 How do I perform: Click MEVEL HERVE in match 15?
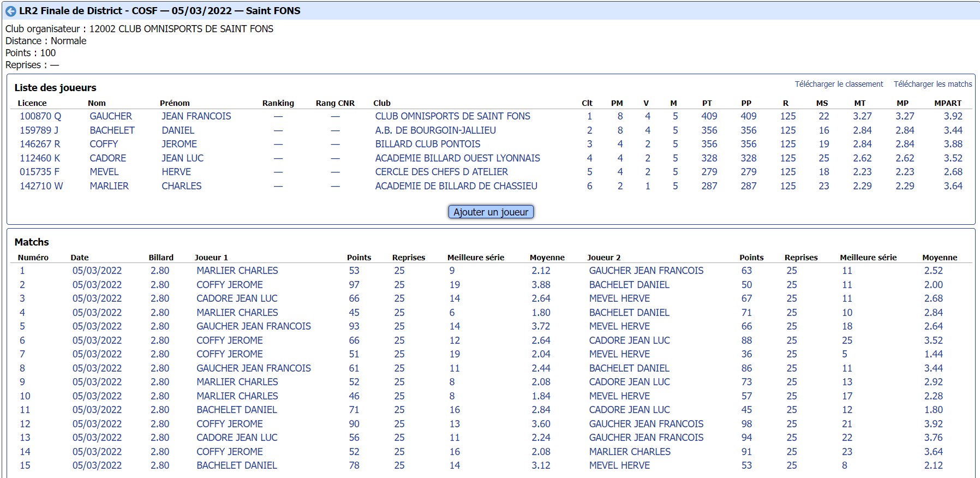[x=619, y=465]
